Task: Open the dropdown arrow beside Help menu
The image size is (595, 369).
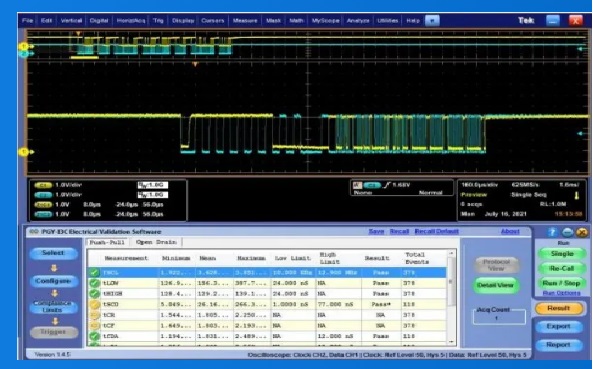Action: coord(432,20)
